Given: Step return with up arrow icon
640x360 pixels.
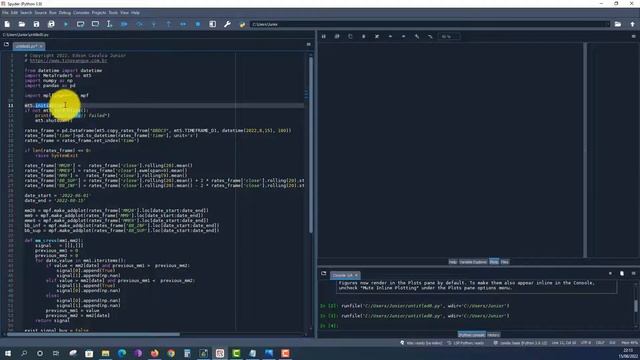Looking at the screenshot, I should pyautogui.click(x=169, y=24).
